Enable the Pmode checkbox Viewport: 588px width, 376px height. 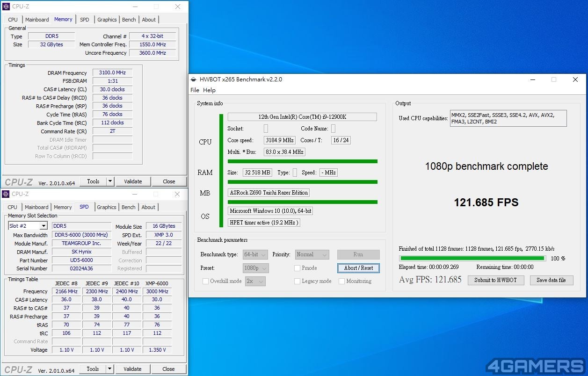coord(298,268)
